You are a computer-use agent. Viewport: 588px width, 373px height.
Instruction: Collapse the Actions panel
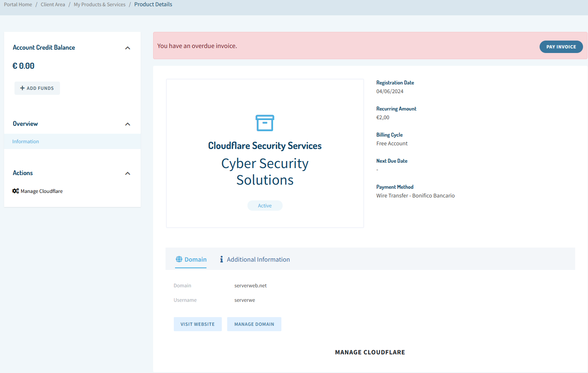[127, 173]
